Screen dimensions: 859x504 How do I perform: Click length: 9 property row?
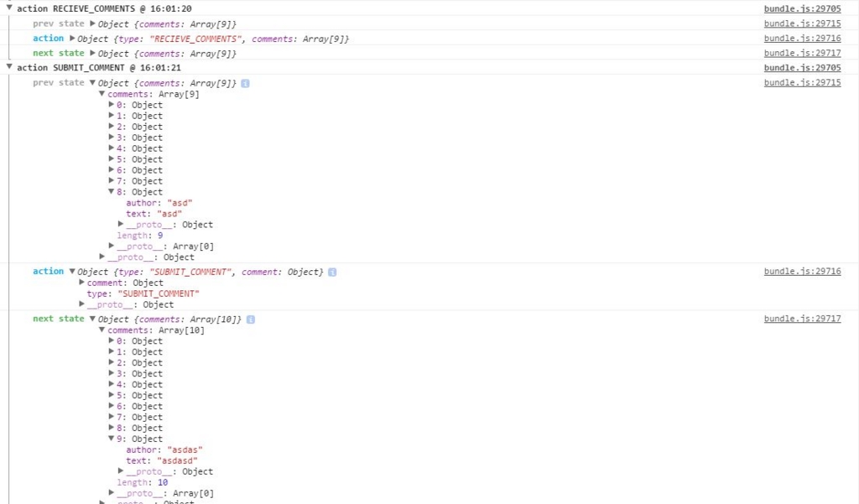point(140,236)
